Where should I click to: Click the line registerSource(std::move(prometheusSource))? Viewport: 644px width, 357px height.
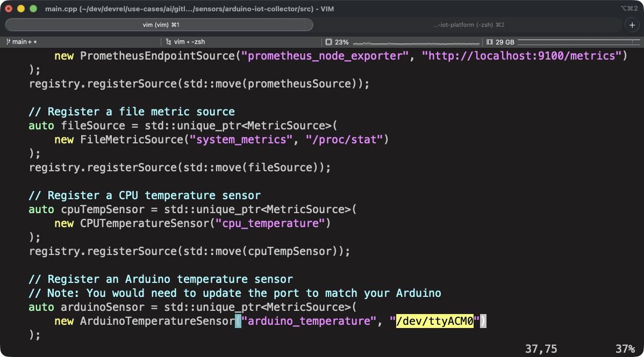pos(199,84)
